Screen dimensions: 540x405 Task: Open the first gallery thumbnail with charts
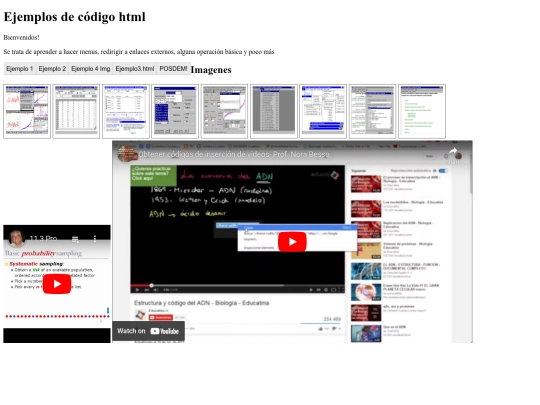tap(27, 111)
